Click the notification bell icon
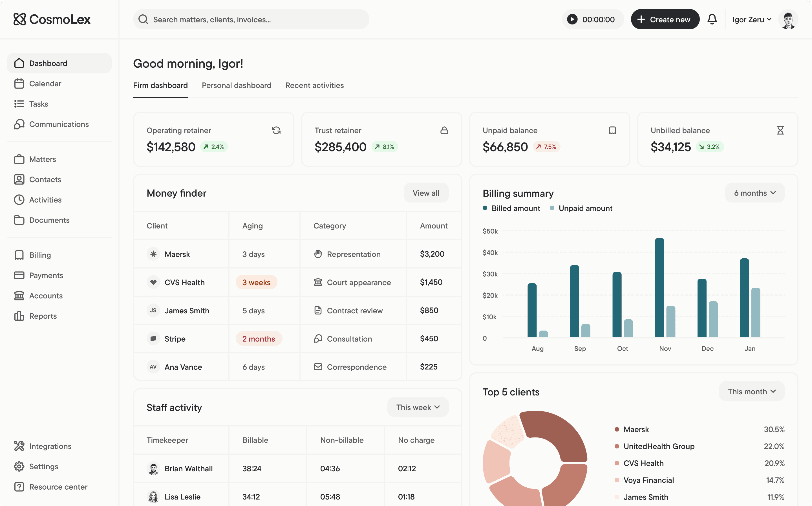The width and height of the screenshot is (812, 506). [x=712, y=19]
